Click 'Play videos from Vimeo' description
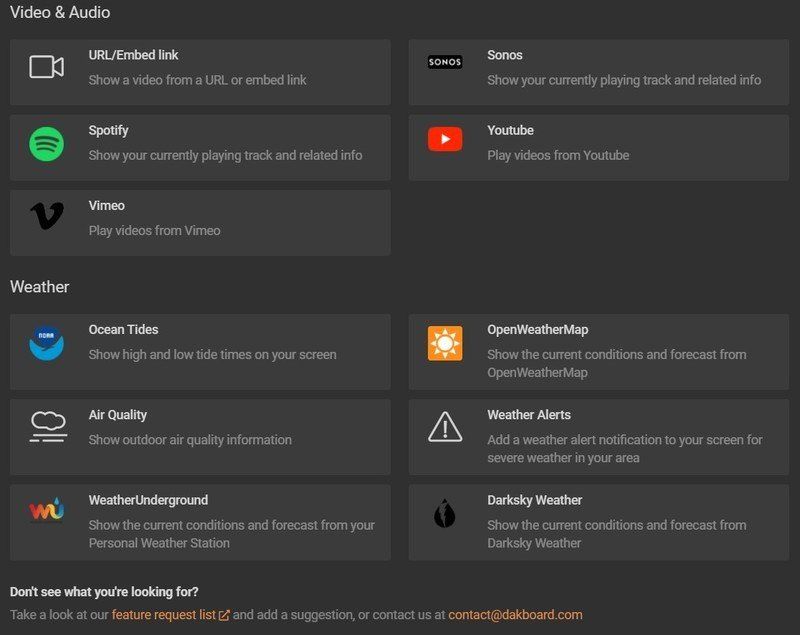Screen dimensions: 800x635 tap(155, 231)
